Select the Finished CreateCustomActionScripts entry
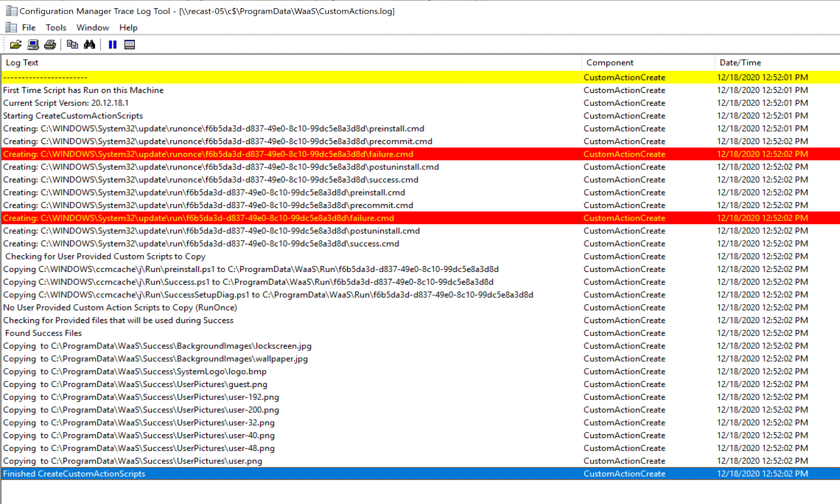Image resolution: width=840 pixels, height=504 pixels. (74, 473)
